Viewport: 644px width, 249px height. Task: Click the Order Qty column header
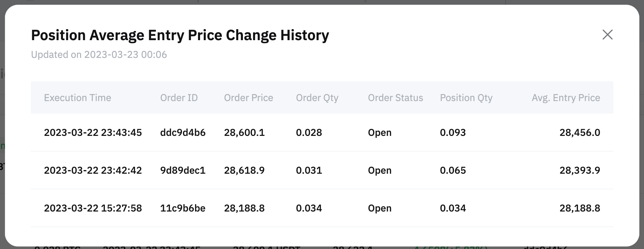point(317,98)
